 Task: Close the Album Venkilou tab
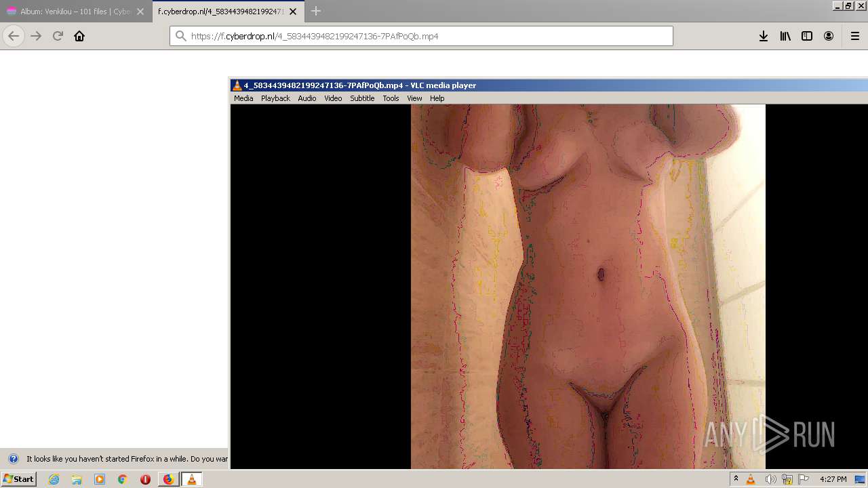tap(140, 12)
